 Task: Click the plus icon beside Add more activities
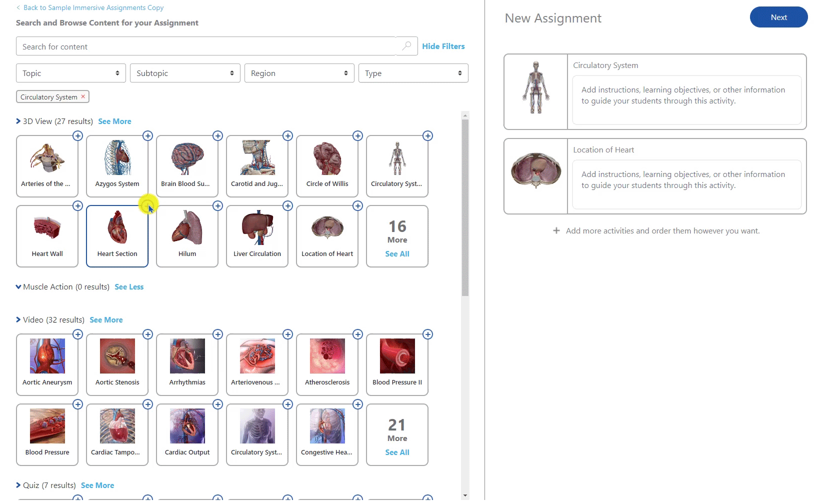pos(556,230)
